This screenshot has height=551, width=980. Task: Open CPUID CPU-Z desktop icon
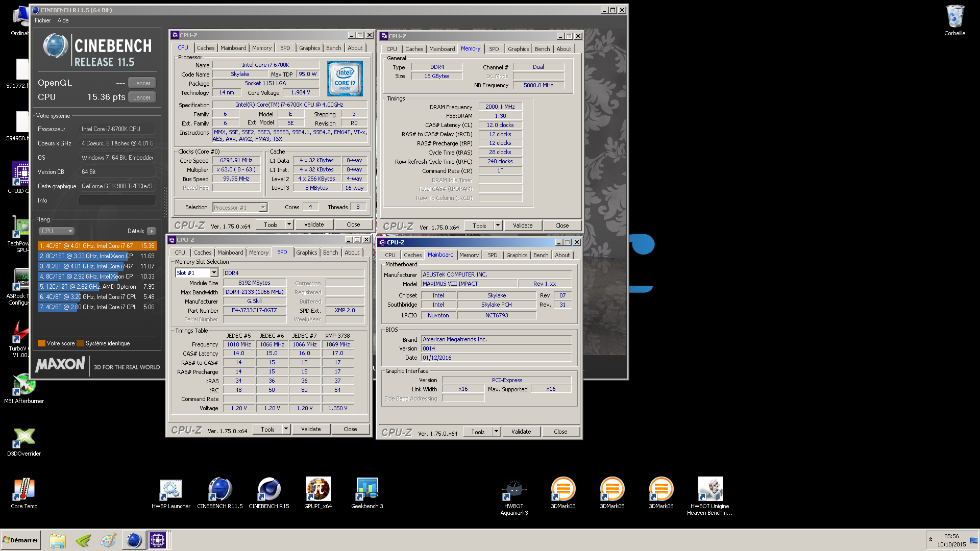point(20,178)
